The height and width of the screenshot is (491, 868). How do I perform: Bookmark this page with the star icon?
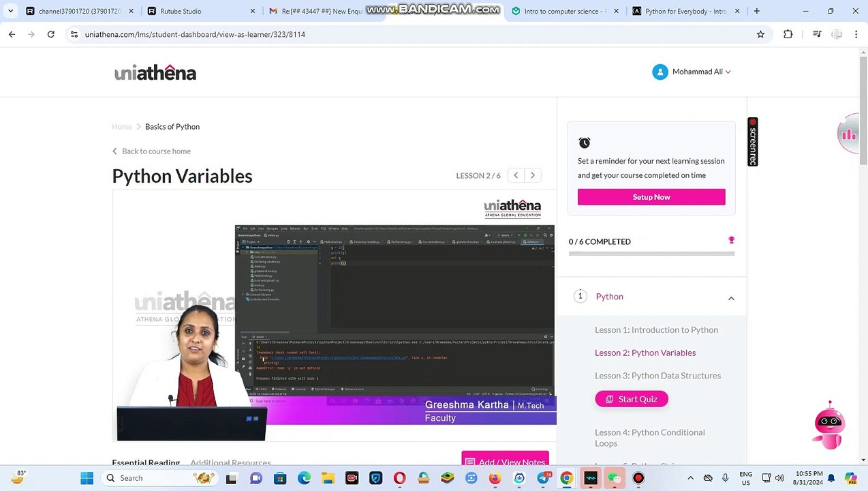[760, 34]
